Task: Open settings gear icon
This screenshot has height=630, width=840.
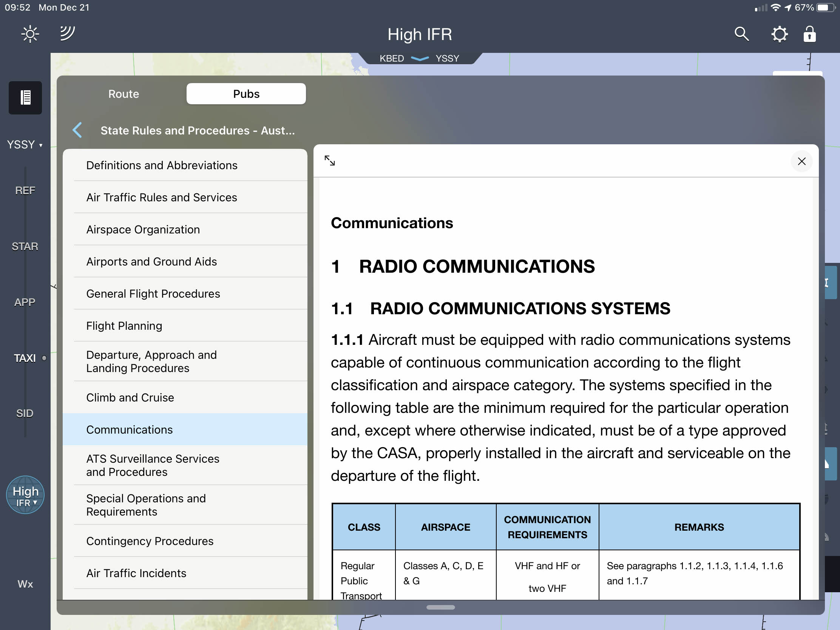Action: tap(779, 34)
